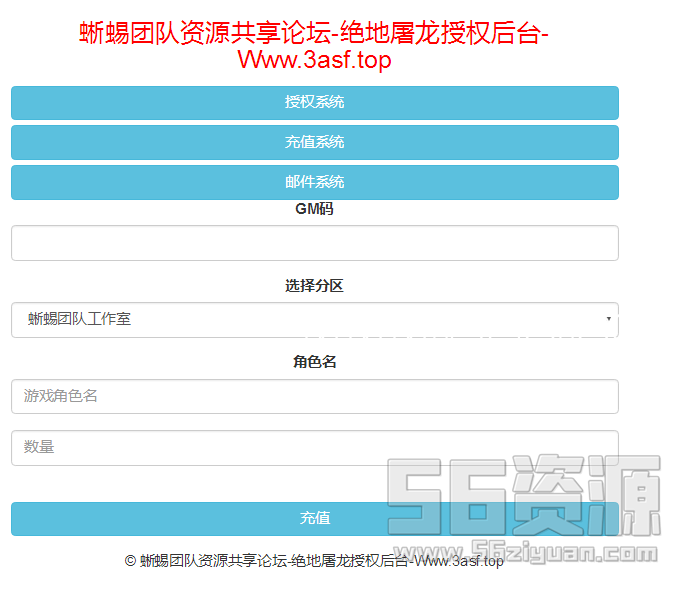Open the 选择分区 dropdown
Screen dimensions: 690x590
pyautogui.click(x=314, y=320)
